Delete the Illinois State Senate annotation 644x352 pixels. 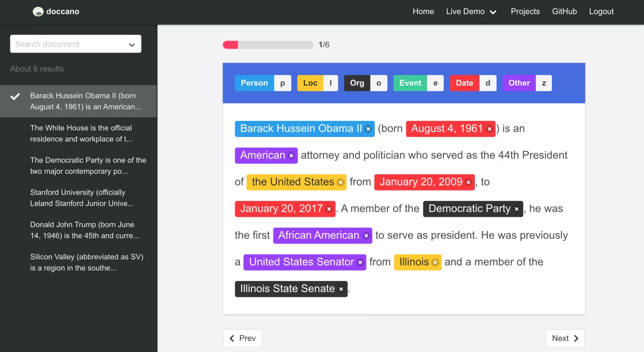point(341,289)
